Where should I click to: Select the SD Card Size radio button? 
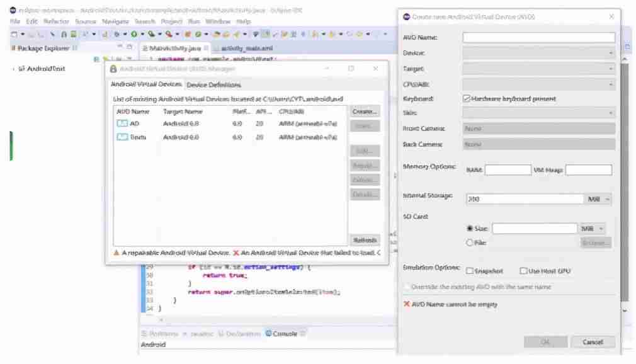470,229
